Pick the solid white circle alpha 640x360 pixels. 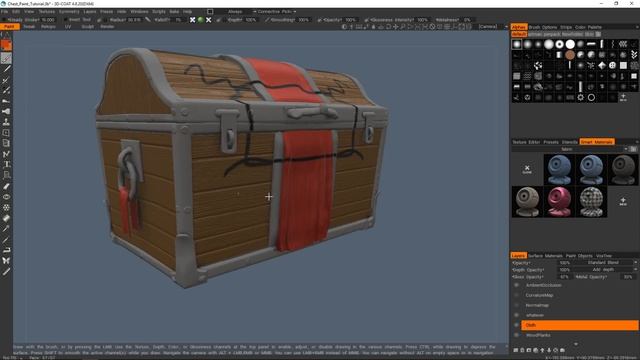pyautogui.click(x=570, y=44)
